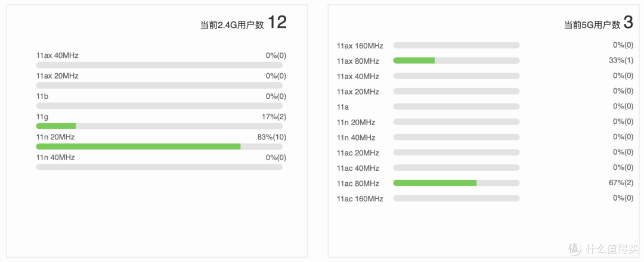Click the 11b usage bar
Viewport: 644px width, 262px height.
pos(159,106)
